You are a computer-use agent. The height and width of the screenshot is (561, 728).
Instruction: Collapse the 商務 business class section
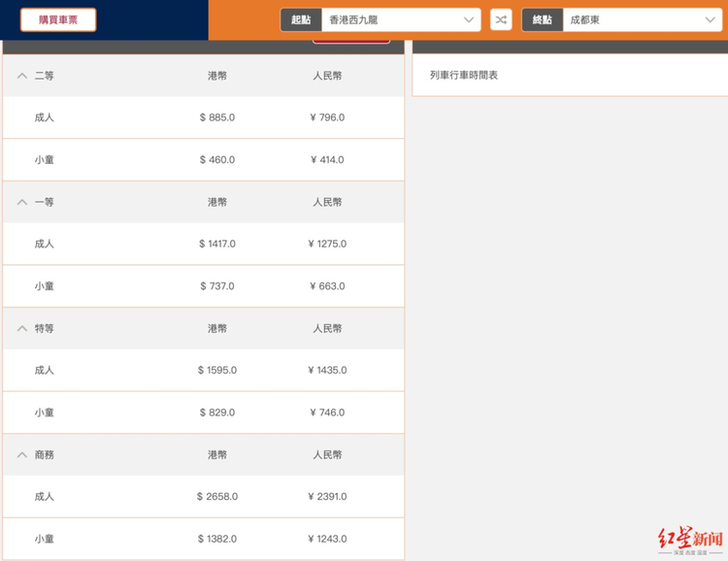pos(21,454)
